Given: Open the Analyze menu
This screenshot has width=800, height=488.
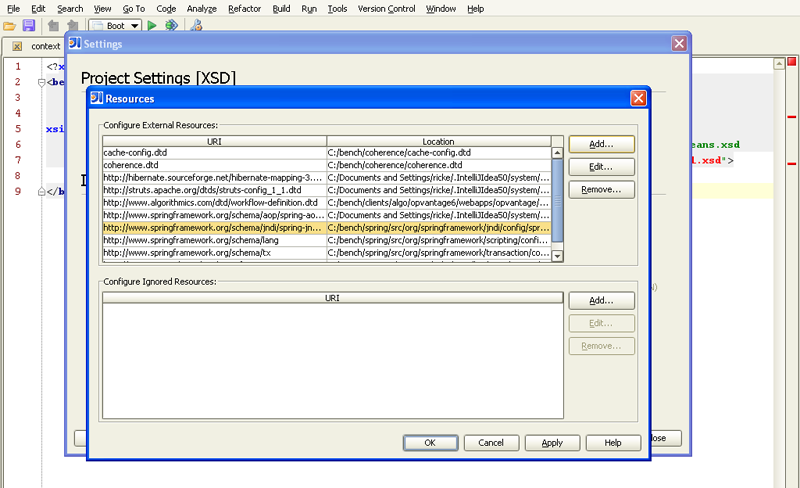Looking at the screenshot, I should [x=201, y=8].
